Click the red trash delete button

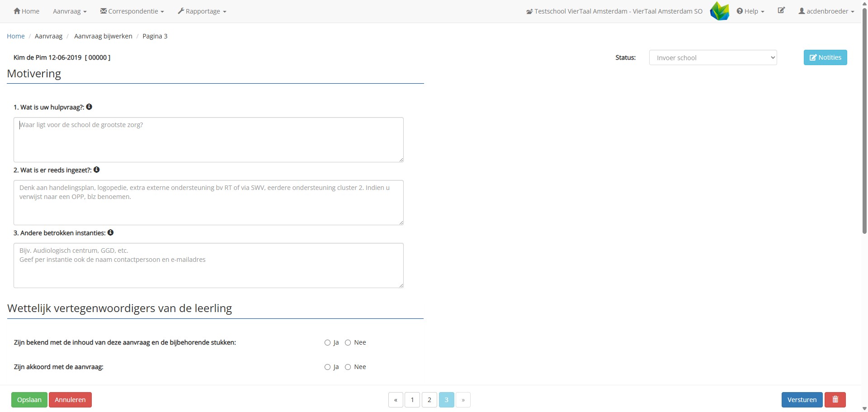(835, 400)
